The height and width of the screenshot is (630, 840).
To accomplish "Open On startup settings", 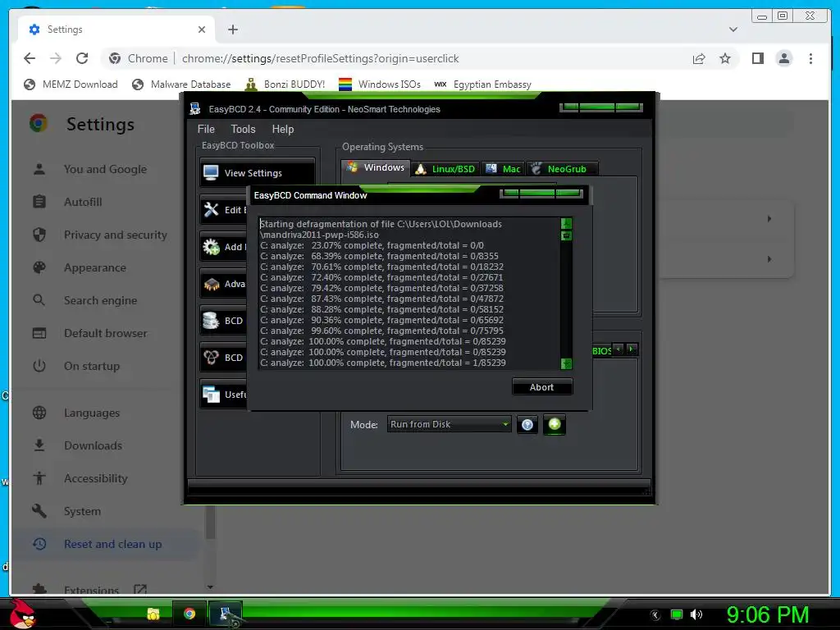I will tap(92, 366).
